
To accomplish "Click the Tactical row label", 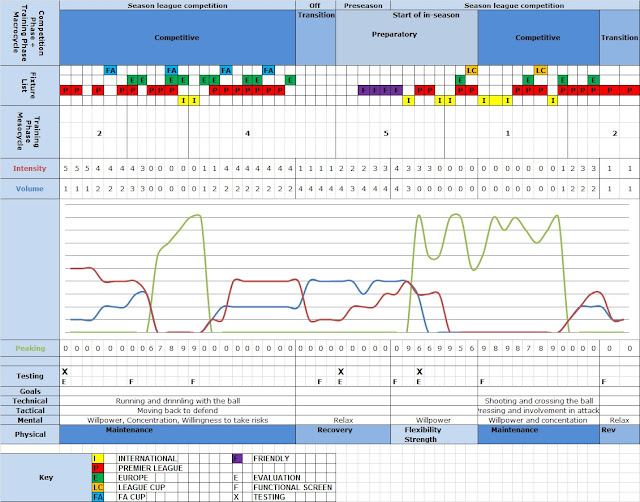I will click(x=30, y=411).
